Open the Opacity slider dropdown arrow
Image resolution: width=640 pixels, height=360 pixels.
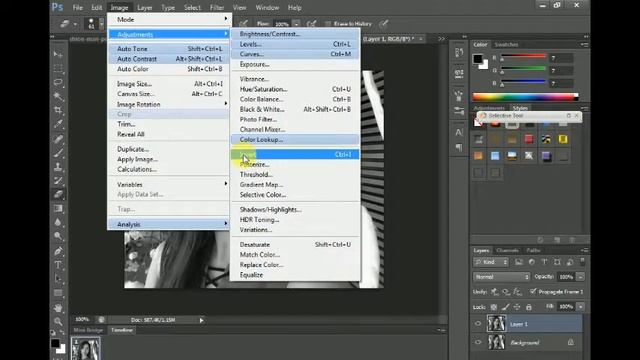click(580, 277)
